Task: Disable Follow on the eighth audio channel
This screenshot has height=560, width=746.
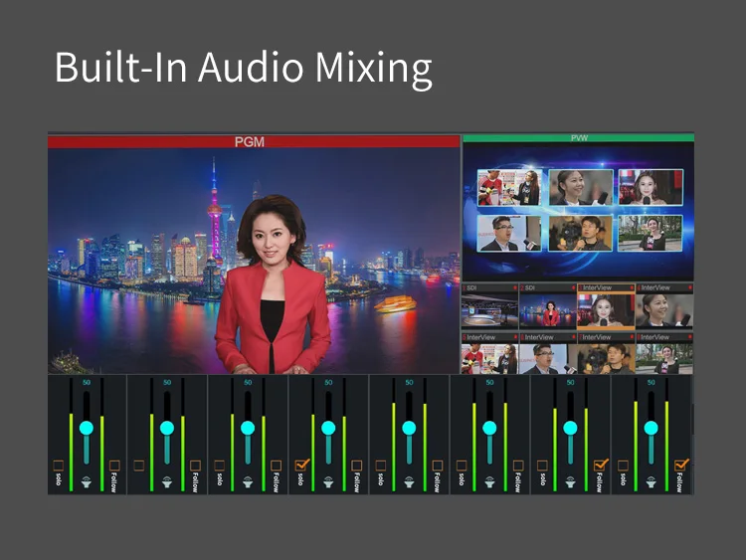Action: (x=681, y=465)
